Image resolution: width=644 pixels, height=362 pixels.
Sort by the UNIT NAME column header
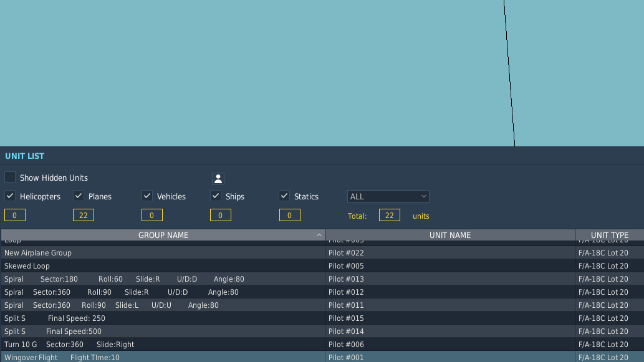tap(449, 236)
